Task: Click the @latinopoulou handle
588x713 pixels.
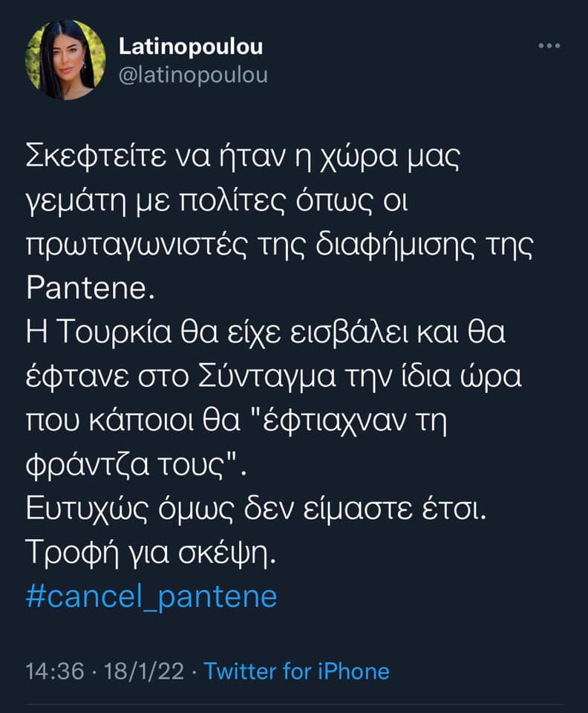Action: pyautogui.click(x=193, y=75)
